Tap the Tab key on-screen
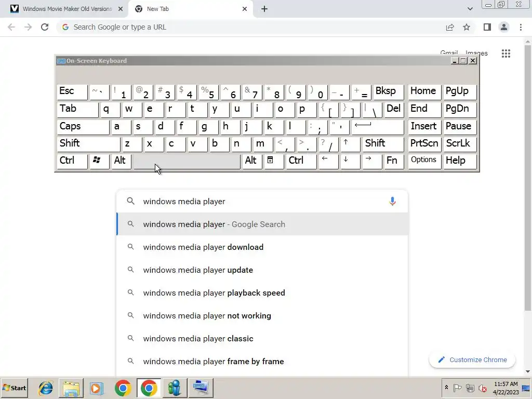The width and height of the screenshot is (532, 399). [77, 110]
